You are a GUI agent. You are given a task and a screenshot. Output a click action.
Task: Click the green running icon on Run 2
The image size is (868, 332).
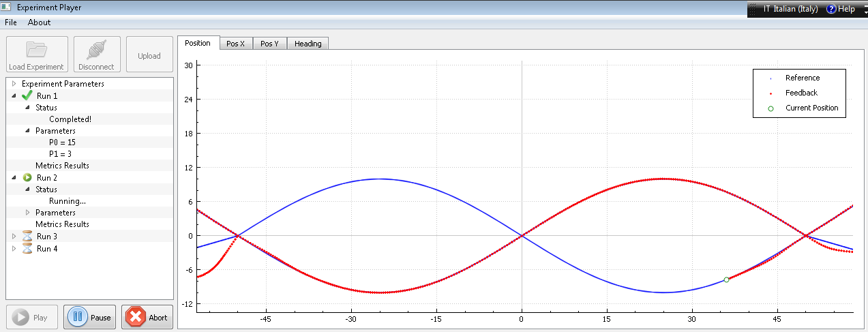(27, 178)
